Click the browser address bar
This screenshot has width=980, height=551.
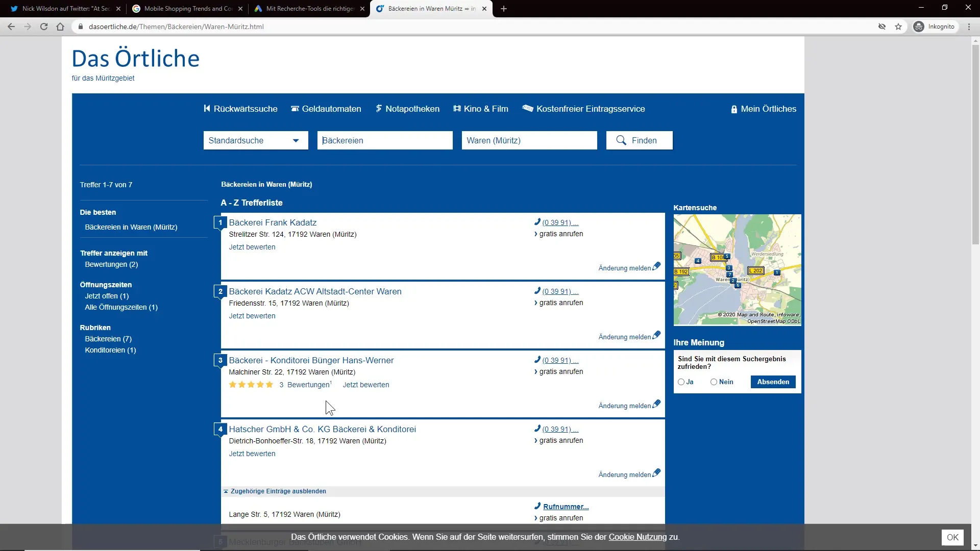point(475,27)
